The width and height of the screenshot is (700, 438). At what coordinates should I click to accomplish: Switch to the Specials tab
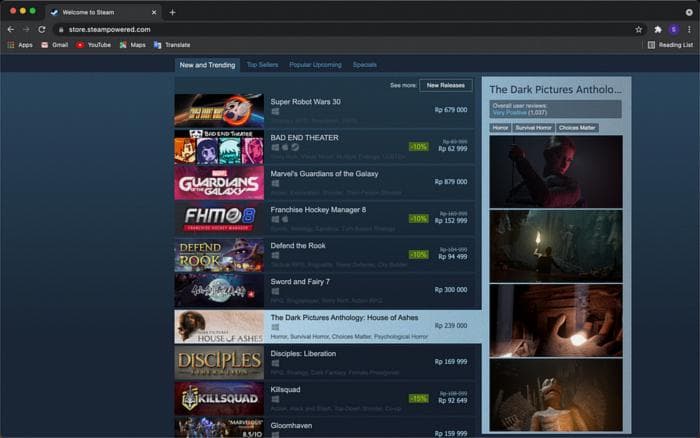(364, 65)
